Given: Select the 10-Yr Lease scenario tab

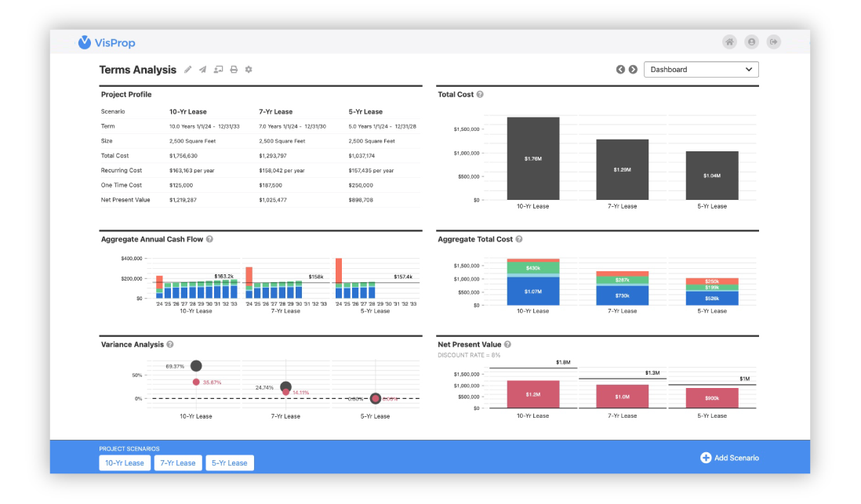Looking at the screenshot, I should click(x=125, y=462).
